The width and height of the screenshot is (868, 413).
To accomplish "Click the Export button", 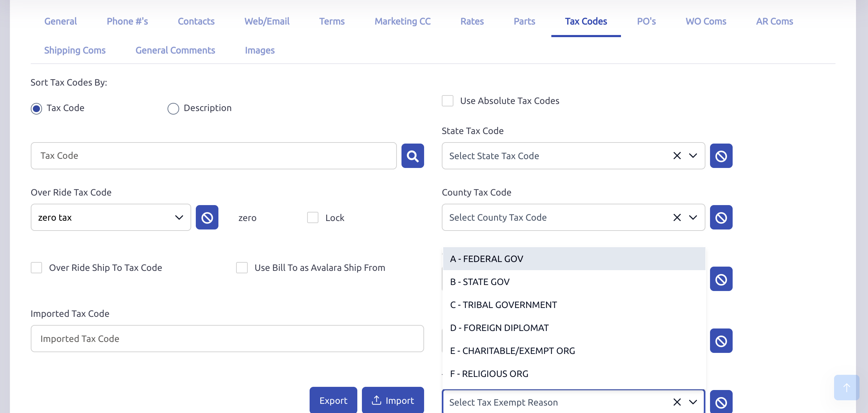I will [333, 400].
